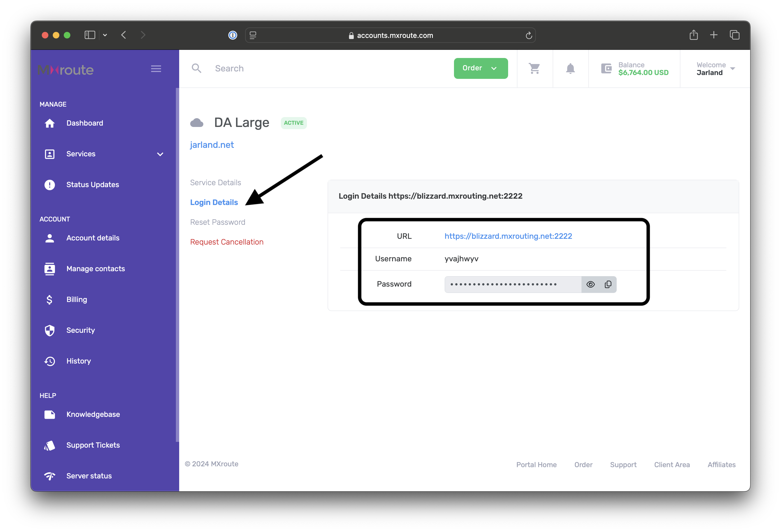Open the green Order dropdown
Viewport: 781px width, 532px height.
tap(481, 68)
